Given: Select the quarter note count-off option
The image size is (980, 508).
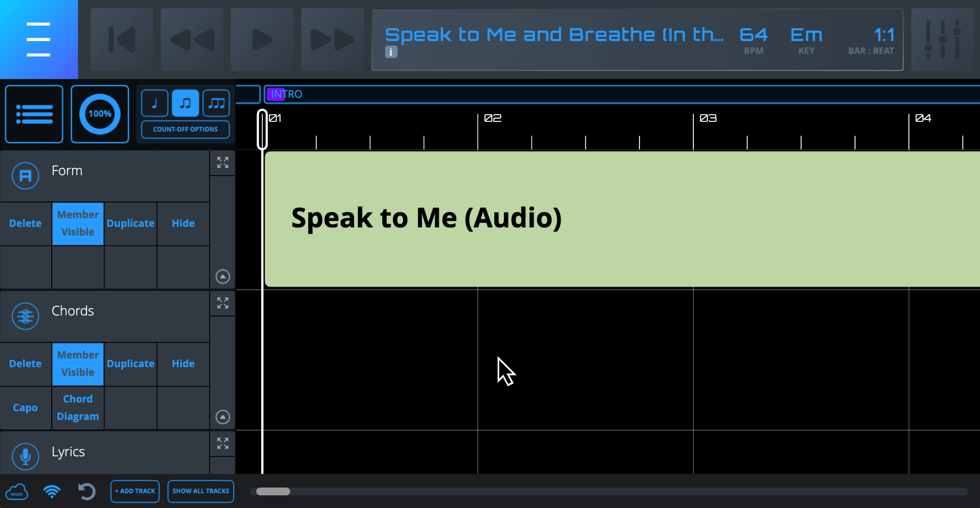Looking at the screenshot, I should (x=155, y=103).
